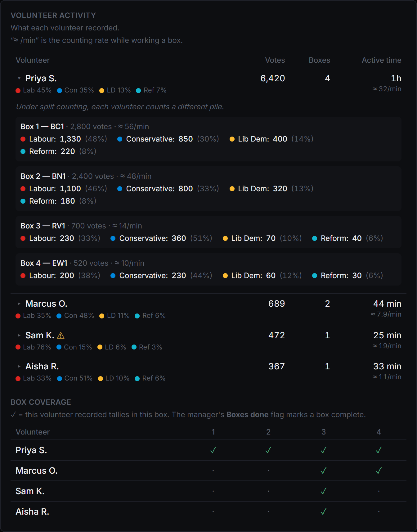This screenshot has height=532, width=417.
Task: Click yellow Lib Dem dot in Box 3 — RV1
Action: pyautogui.click(x=225, y=238)
